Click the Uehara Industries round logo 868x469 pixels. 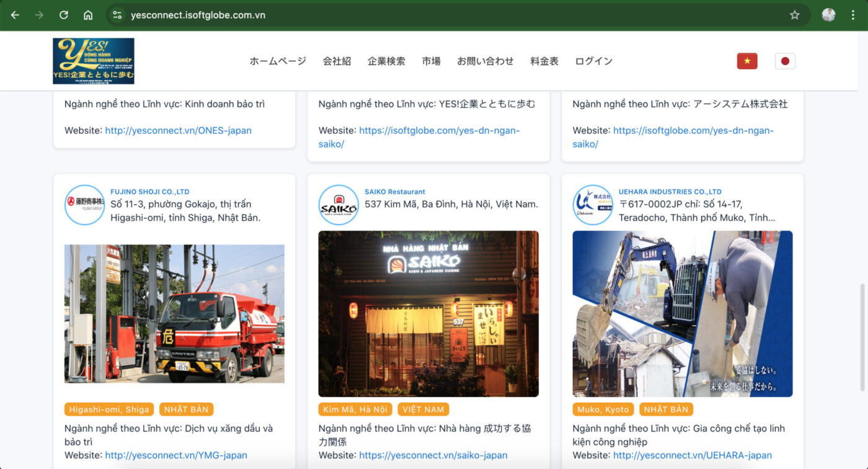(x=593, y=205)
